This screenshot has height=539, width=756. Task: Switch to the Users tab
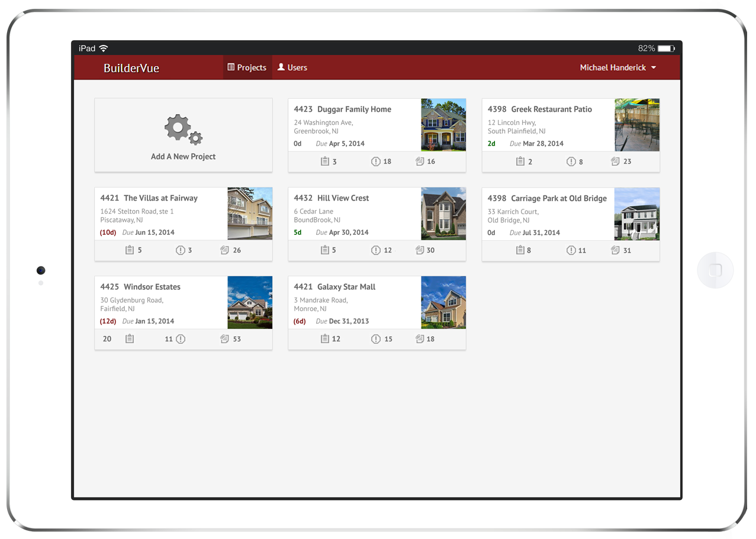coord(292,67)
